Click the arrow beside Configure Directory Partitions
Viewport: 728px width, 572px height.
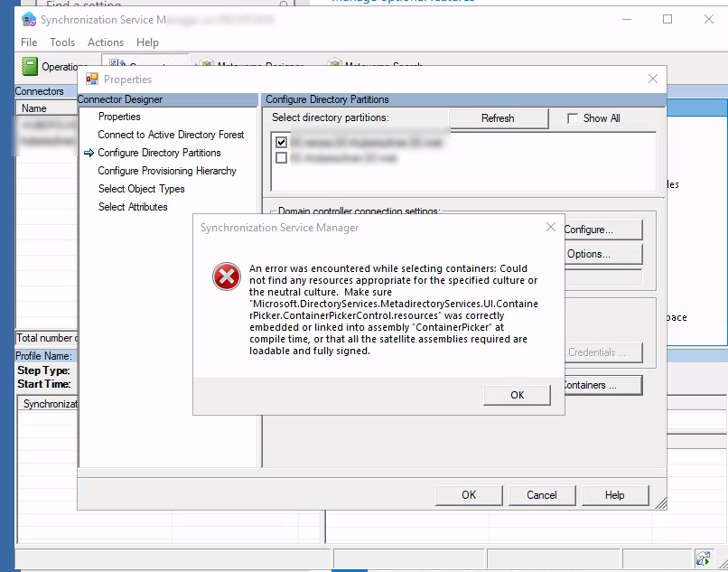(x=89, y=153)
